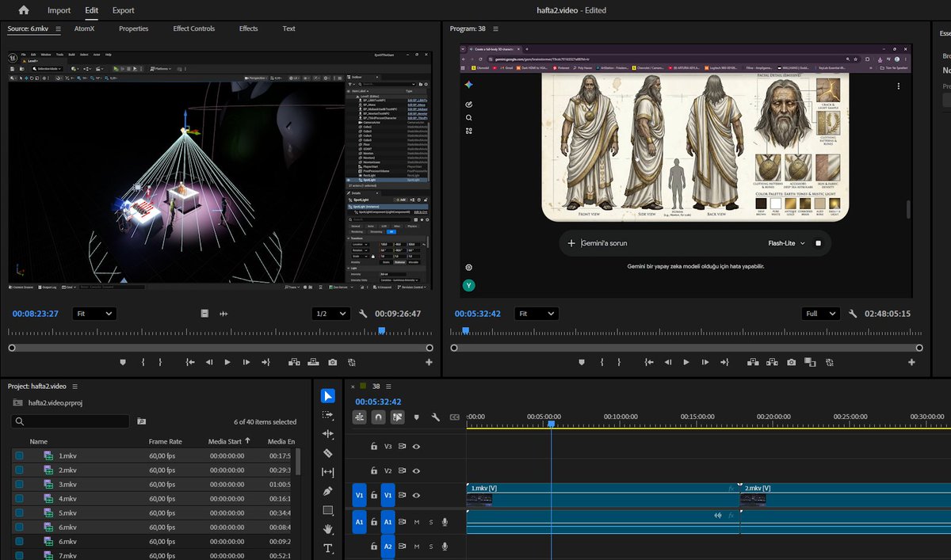The height and width of the screenshot is (560, 951).
Task: Toggle closed captions CC track button
Action: tap(454, 417)
